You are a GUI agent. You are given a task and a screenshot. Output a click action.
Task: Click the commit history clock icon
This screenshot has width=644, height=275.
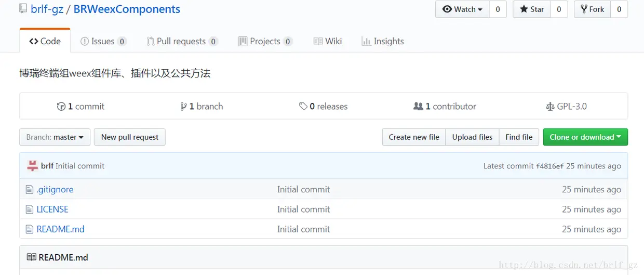[61, 107]
